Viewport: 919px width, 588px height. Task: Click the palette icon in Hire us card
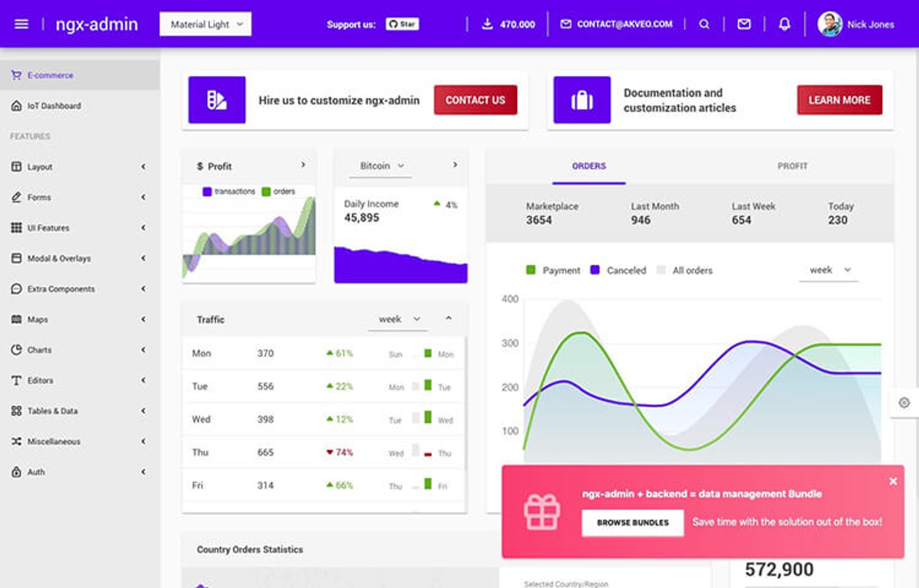tap(217, 100)
